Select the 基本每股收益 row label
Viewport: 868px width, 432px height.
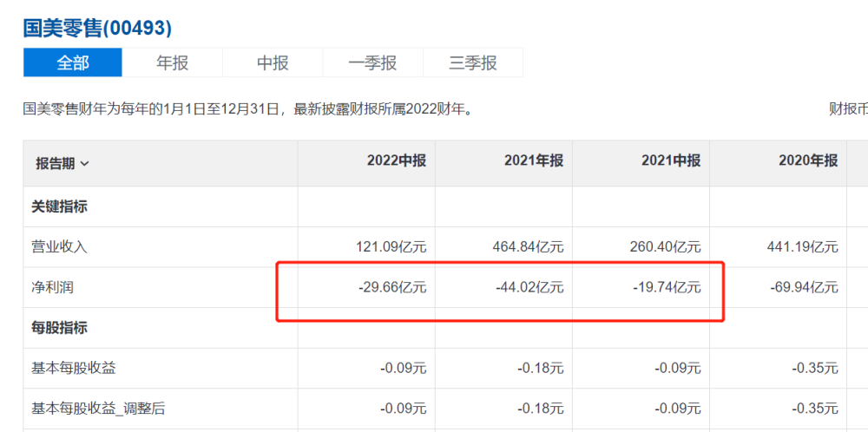click(74, 369)
